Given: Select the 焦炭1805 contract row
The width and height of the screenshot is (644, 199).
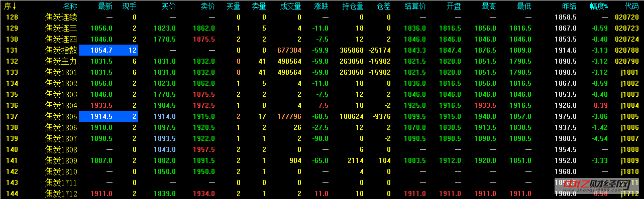Looking at the screenshot, I should pos(322,116).
